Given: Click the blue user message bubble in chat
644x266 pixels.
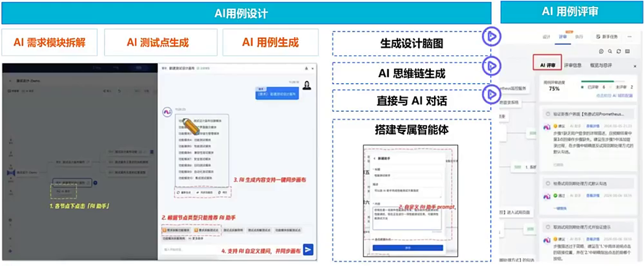Looking at the screenshot, I should pos(277,94).
